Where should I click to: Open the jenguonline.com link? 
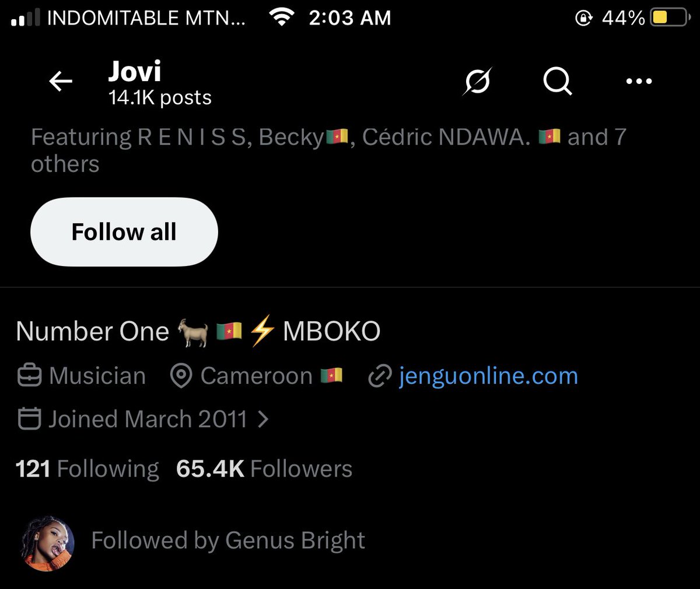488,376
